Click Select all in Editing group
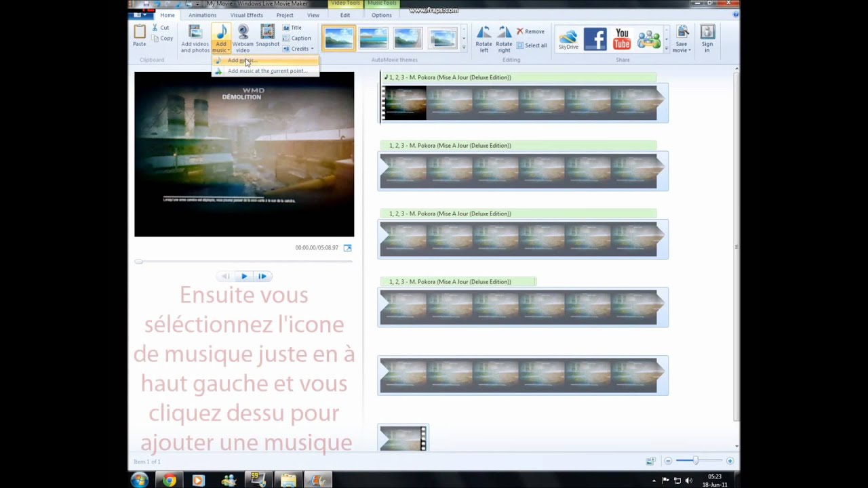The height and width of the screenshot is (488, 868). [x=532, y=45]
